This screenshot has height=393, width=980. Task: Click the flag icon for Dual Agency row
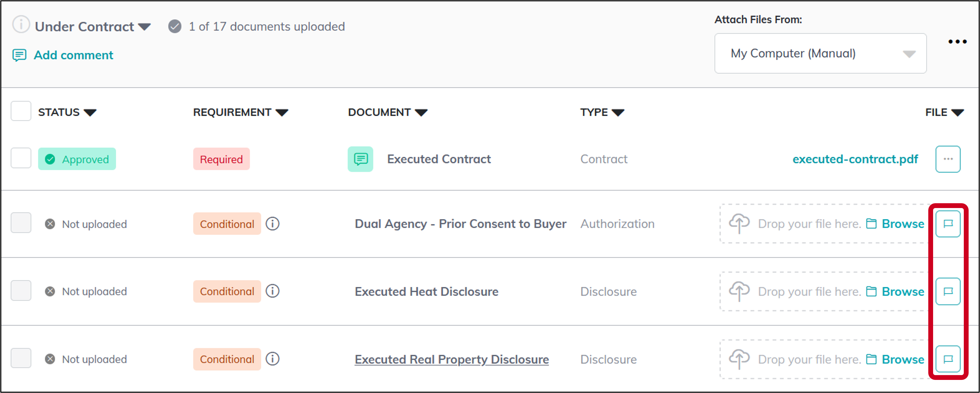click(x=948, y=224)
